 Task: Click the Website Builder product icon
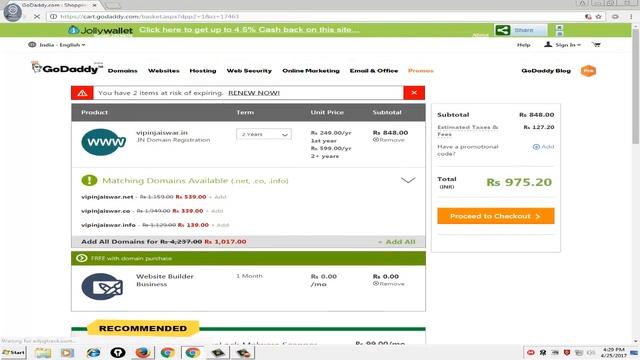pos(102,287)
